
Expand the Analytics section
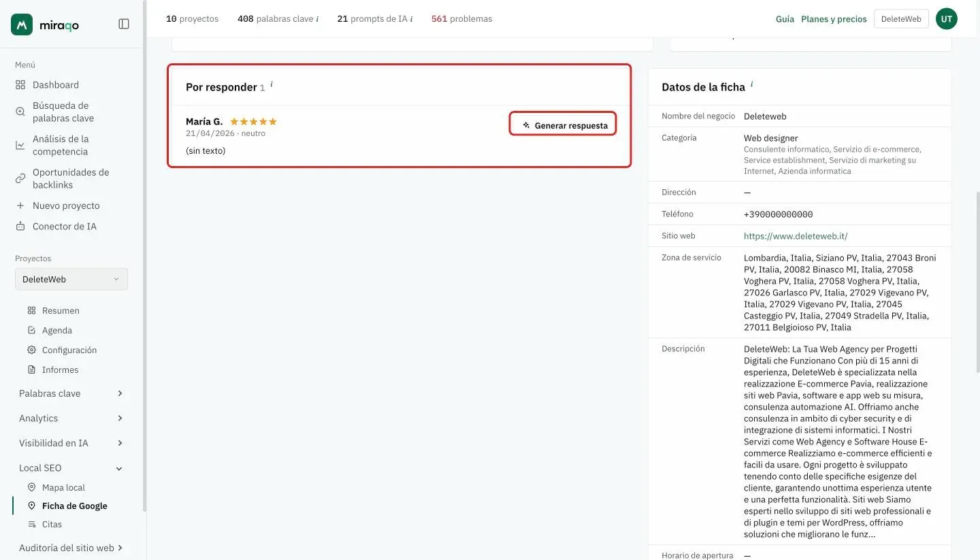71,418
